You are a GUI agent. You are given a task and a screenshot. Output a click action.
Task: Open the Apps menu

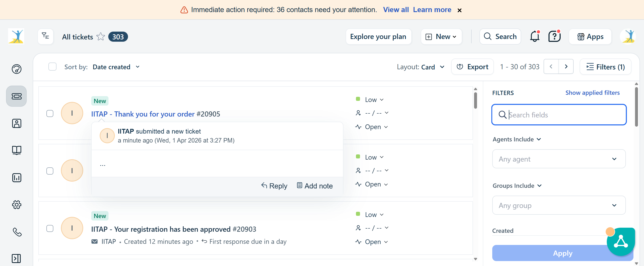[590, 37]
